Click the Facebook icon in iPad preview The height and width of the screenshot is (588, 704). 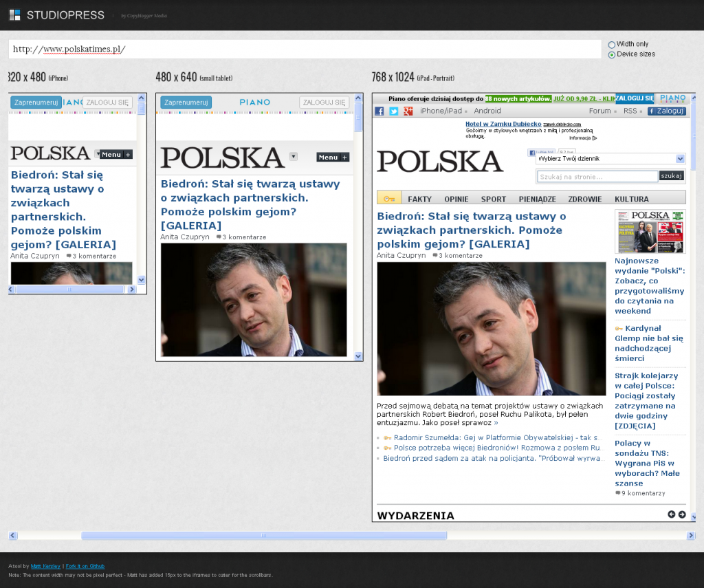click(379, 111)
